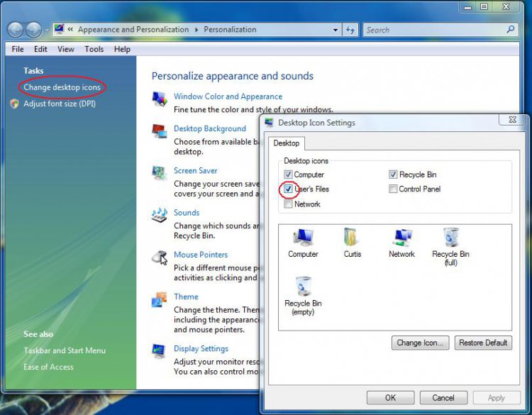Click the Apply button
Screen dimensions: 532x415
(496, 398)
